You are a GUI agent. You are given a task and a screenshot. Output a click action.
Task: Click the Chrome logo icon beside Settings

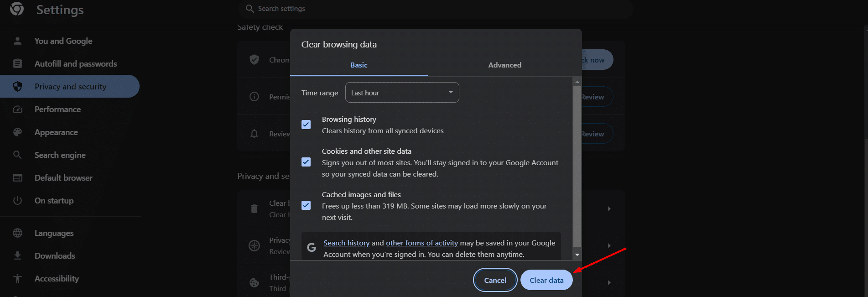click(x=17, y=9)
